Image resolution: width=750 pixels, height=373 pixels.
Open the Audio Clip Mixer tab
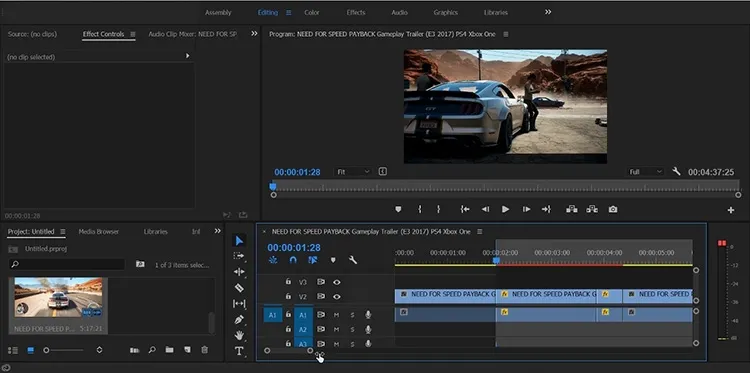192,34
